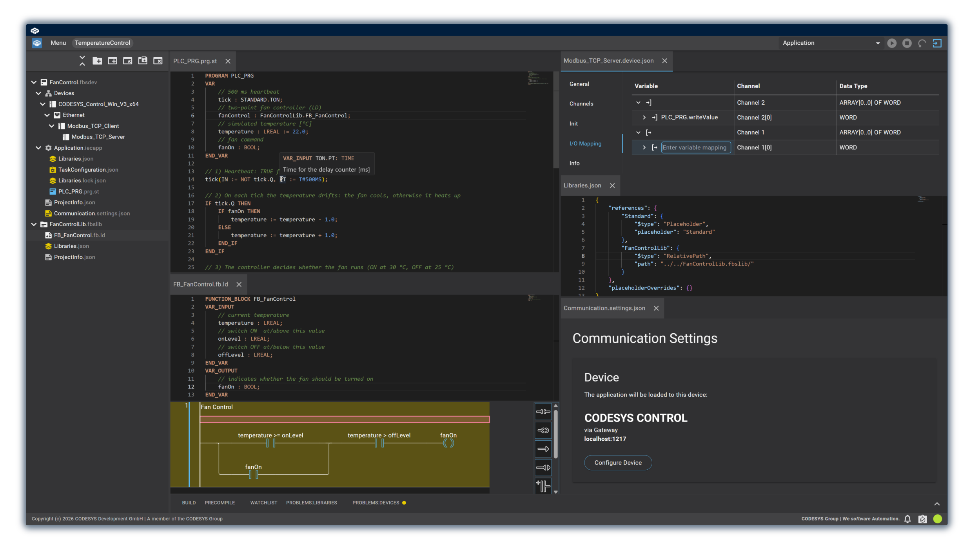
Task: Click the delete object icon in tree toolbar
Action: point(158,61)
